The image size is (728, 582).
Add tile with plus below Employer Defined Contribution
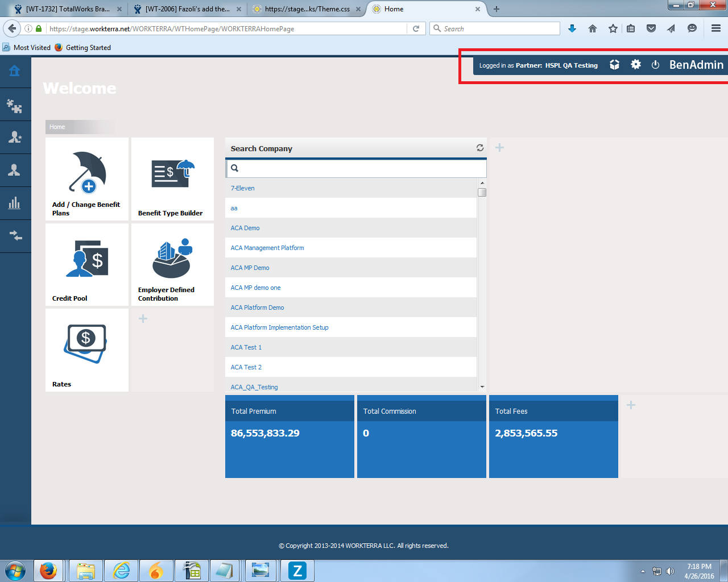pos(143,319)
